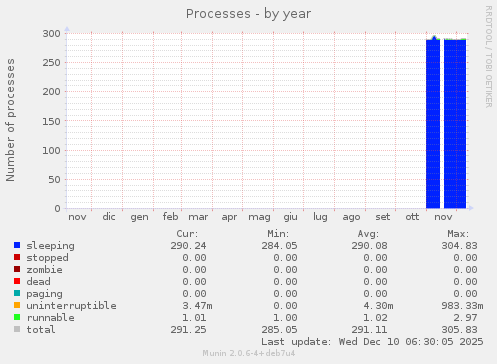
Task: Click the y-axis label 100
Action: coord(51,150)
